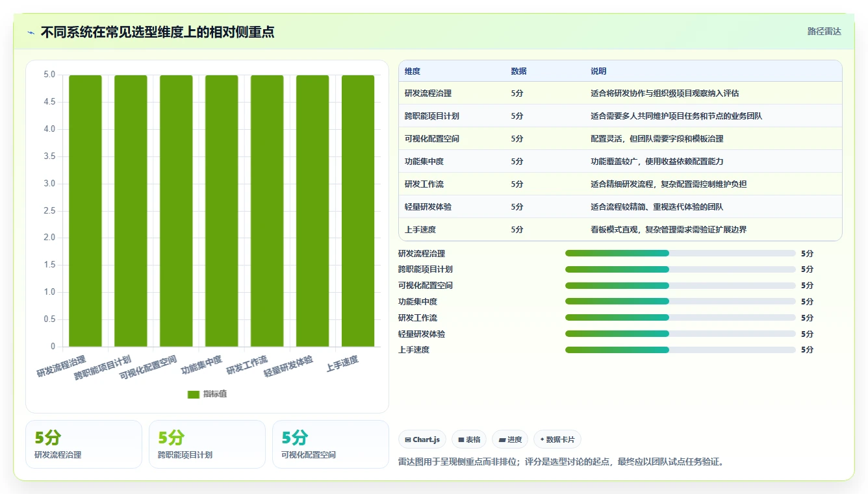Click the 可视化配置空间 progress bar

click(x=680, y=286)
